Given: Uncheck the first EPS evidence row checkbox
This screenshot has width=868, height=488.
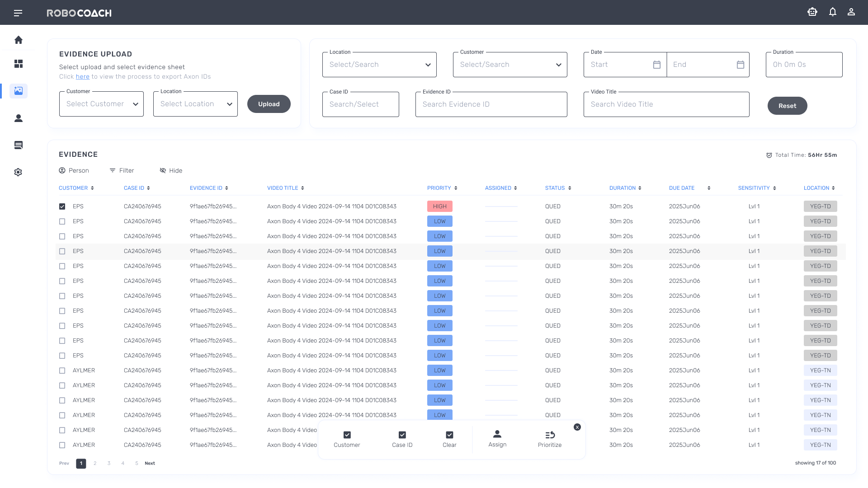Looking at the screenshot, I should 62,206.
